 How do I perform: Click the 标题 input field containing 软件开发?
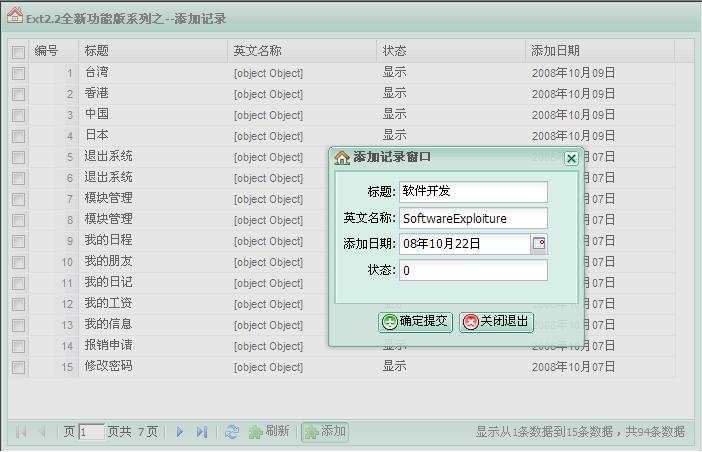473,192
